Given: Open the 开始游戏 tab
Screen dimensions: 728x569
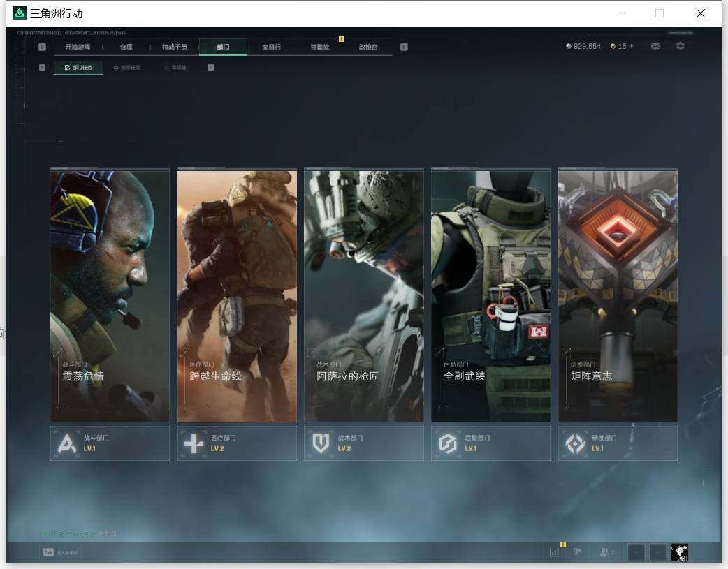Looking at the screenshot, I should coord(78,47).
